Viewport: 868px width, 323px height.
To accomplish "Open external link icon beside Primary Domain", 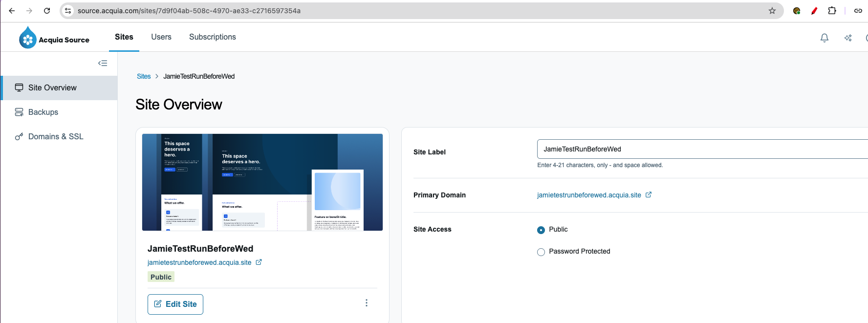I will click(649, 194).
